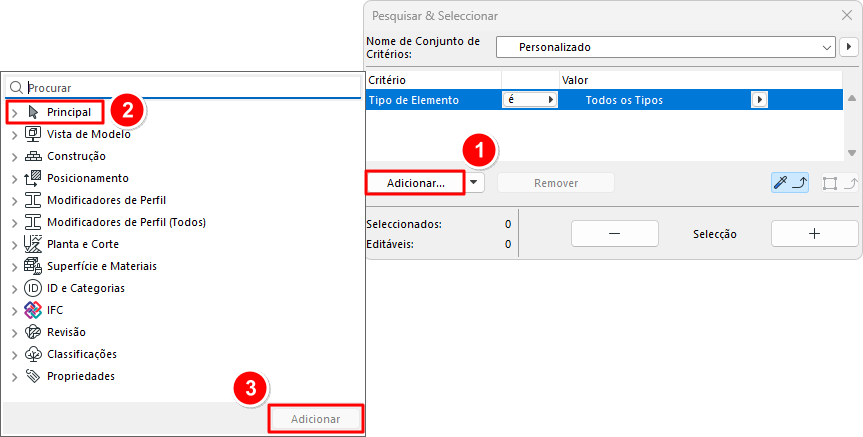Select the Revisão tree label
The width and height of the screenshot is (863, 437).
66,332
